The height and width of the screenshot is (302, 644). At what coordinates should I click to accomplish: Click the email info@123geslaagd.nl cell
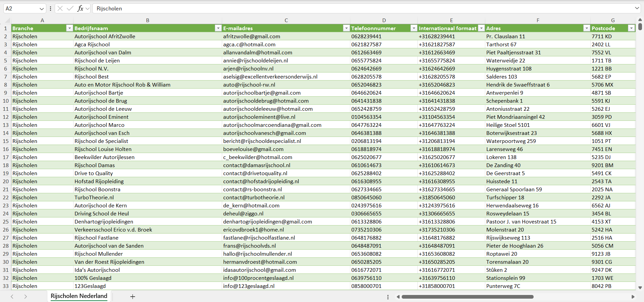click(x=249, y=286)
